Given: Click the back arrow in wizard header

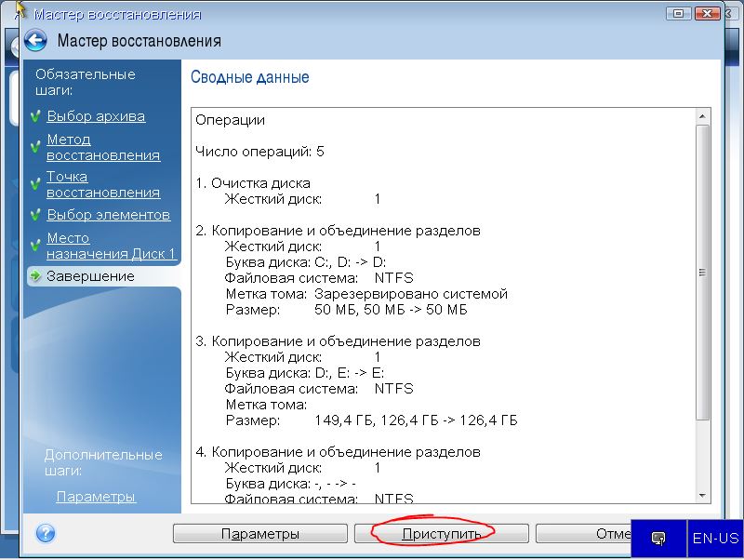Looking at the screenshot, I should pos(35,40).
